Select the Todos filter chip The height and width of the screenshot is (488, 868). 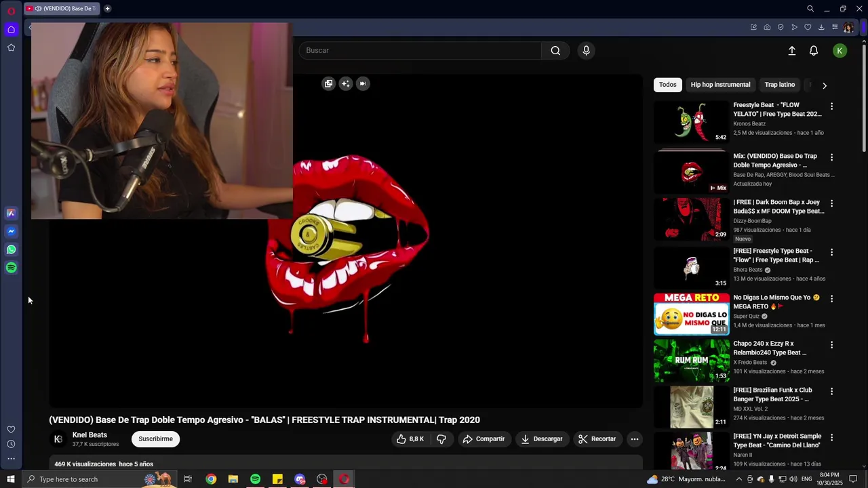pos(668,85)
